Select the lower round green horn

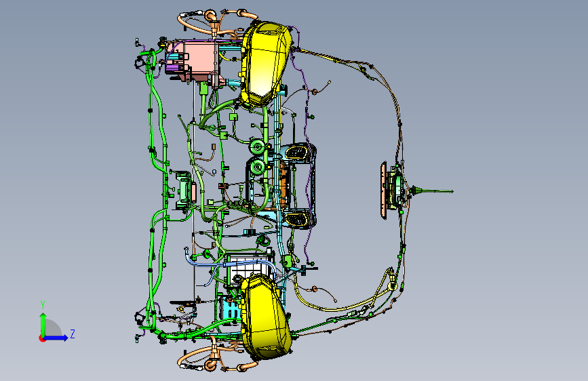(x=257, y=167)
